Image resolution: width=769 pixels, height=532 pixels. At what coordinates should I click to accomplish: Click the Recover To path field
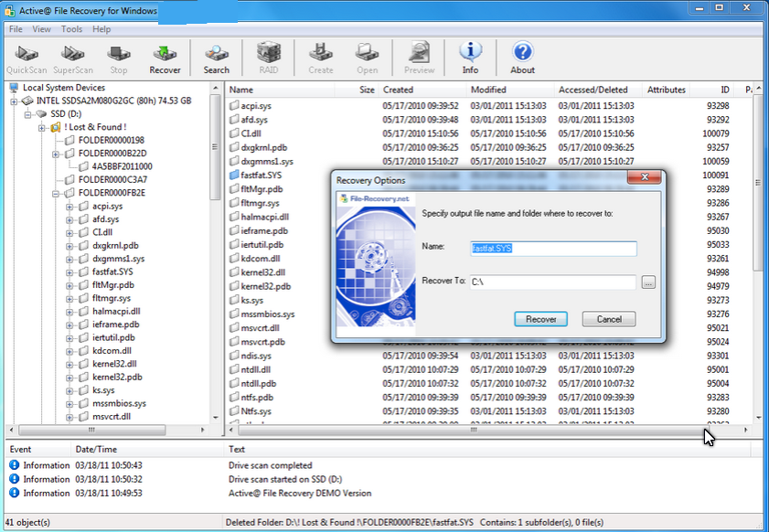coord(553,282)
